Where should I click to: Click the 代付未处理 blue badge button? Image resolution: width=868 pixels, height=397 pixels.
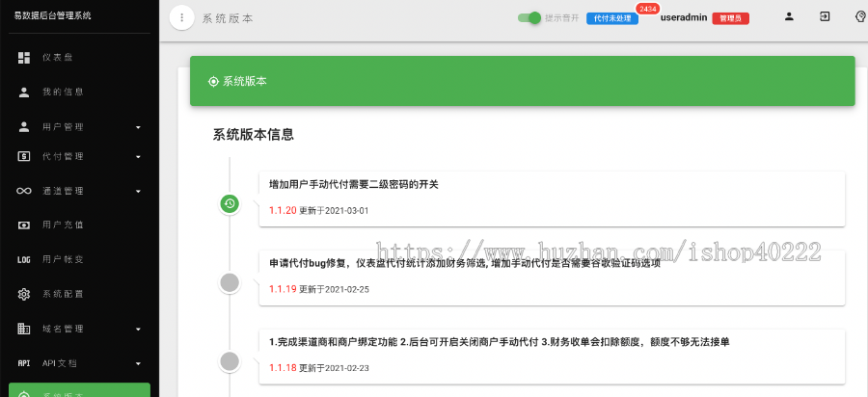(x=612, y=18)
